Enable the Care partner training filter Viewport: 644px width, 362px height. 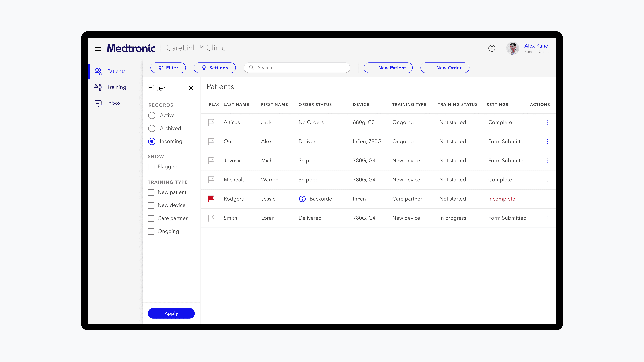(151, 218)
